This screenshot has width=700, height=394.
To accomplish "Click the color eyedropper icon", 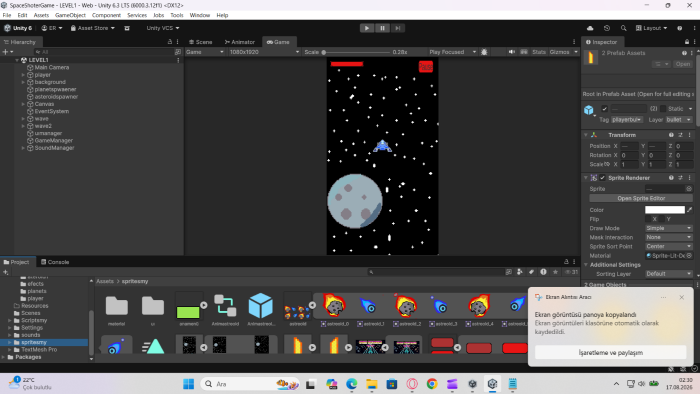I will (x=689, y=210).
